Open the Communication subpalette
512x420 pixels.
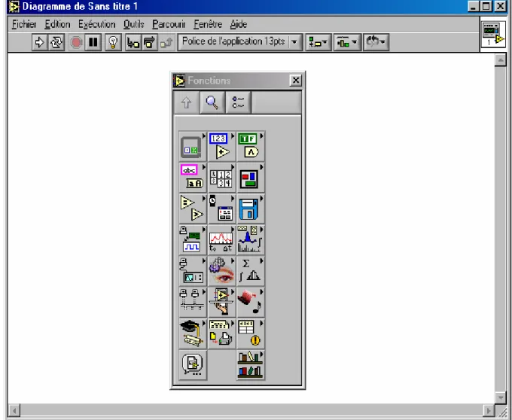pos(193,302)
